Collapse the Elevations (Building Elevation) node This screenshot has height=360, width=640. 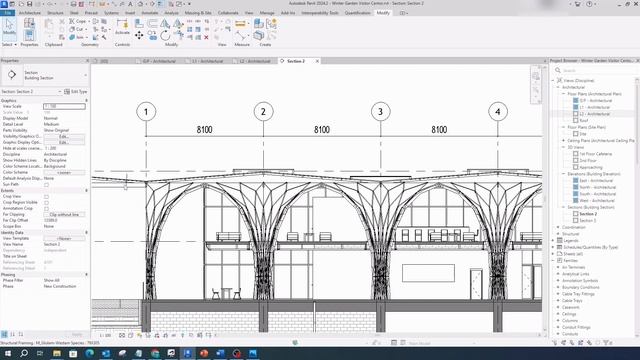click(564, 174)
